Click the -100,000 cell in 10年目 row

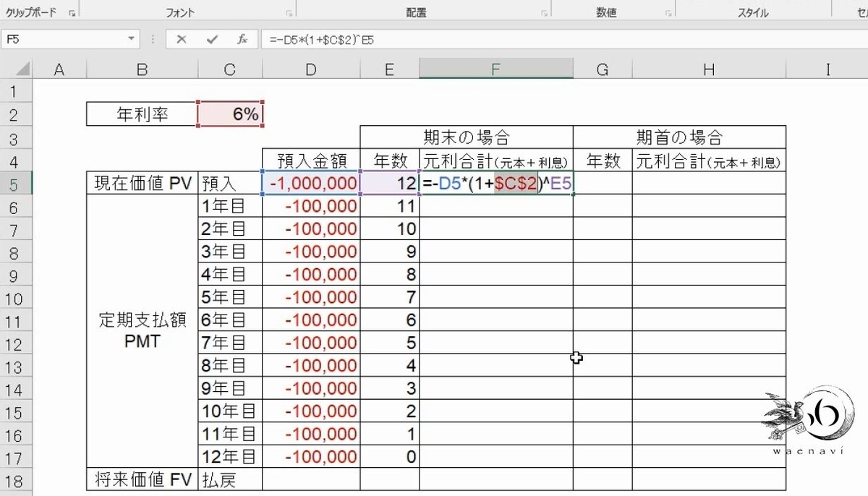tap(311, 411)
